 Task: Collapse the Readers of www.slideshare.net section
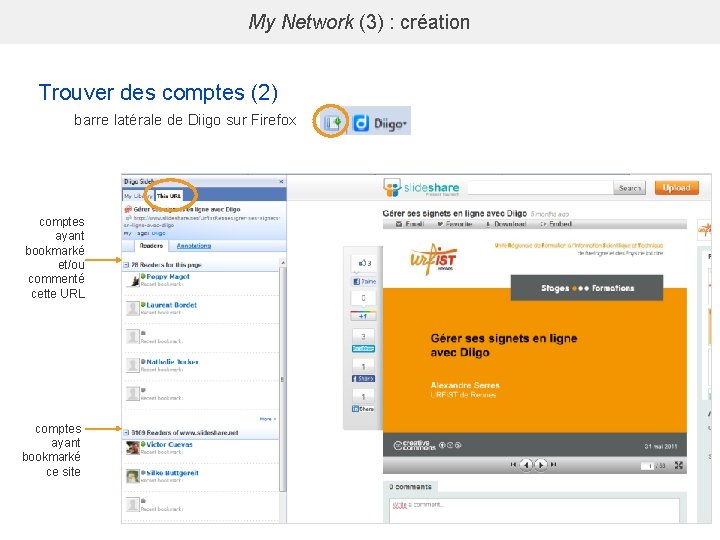coord(126,433)
